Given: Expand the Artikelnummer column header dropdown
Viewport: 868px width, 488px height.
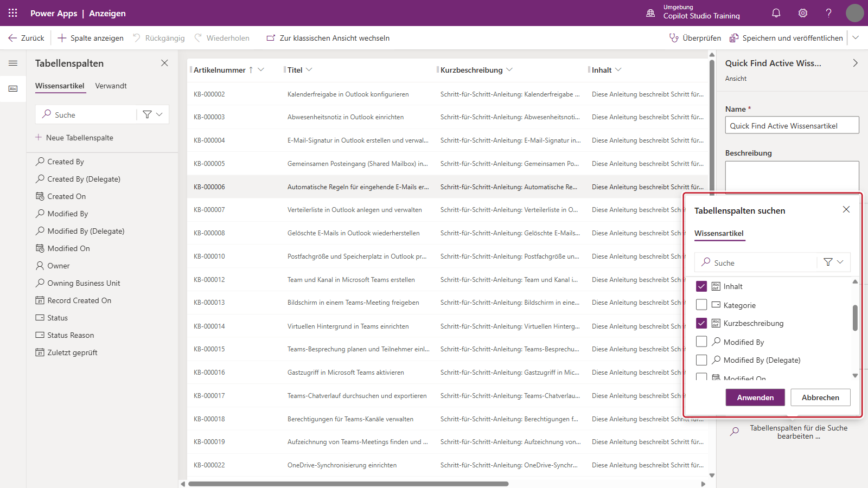Looking at the screenshot, I should [x=261, y=69].
